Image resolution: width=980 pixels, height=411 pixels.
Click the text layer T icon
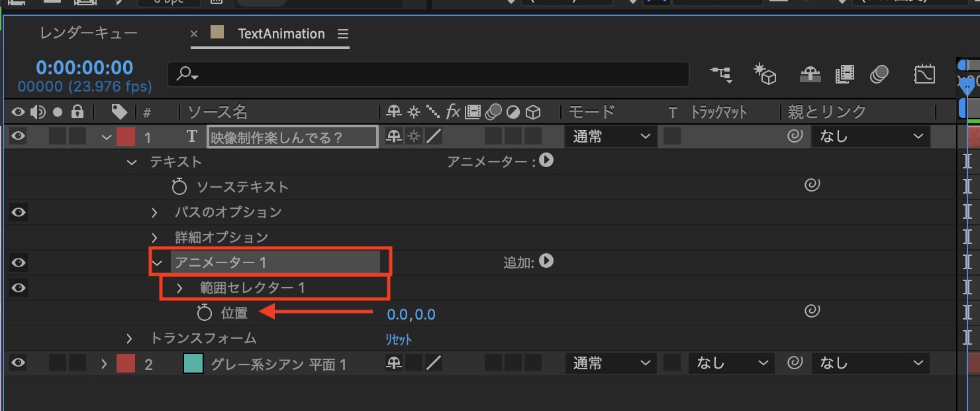click(x=192, y=137)
